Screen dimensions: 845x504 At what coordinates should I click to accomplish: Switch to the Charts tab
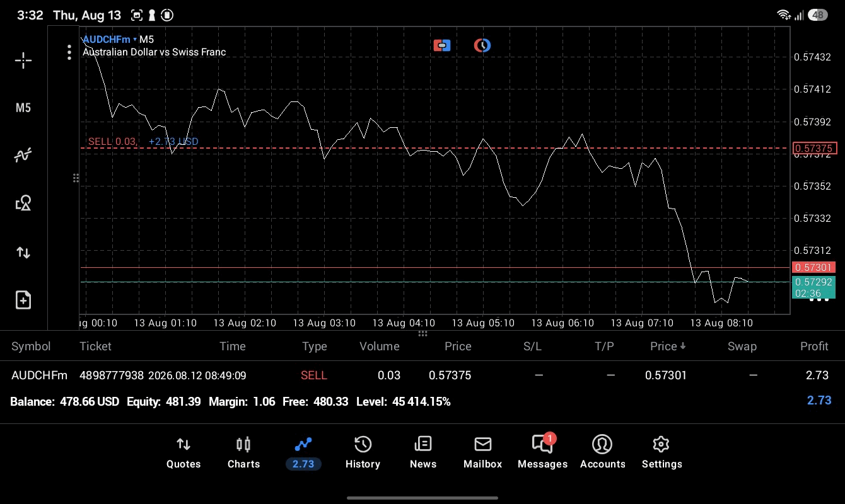tap(243, 453)
